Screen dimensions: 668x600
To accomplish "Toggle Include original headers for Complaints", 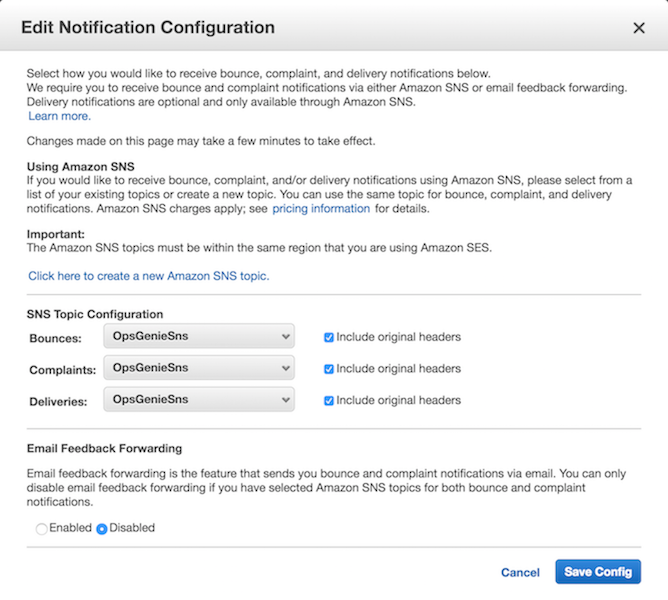I will [x=329, y=369].
